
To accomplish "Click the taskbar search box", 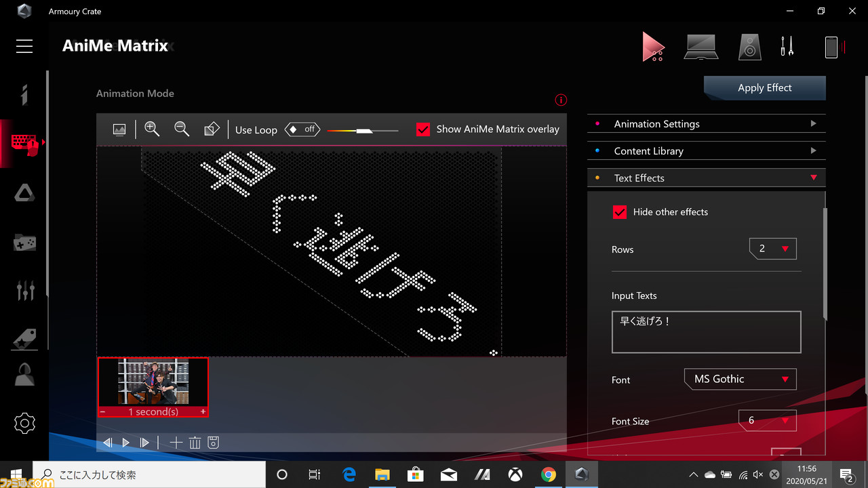I will (149, 474).
